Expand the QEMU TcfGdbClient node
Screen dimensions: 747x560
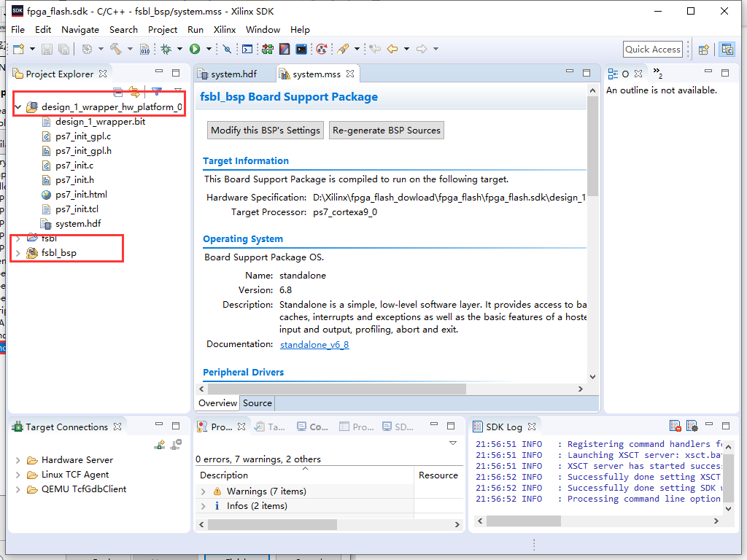pyautogui.click(x=18, y=489)
